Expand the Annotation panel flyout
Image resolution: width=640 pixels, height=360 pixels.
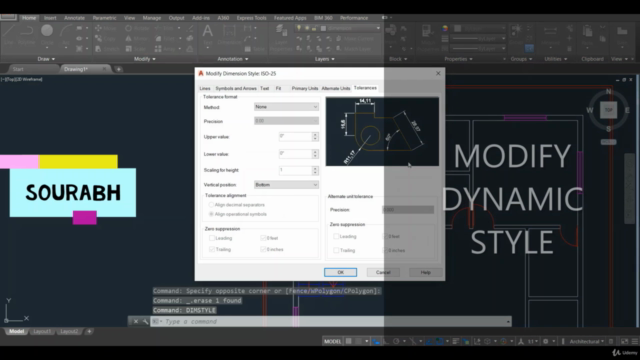[233, 59]
